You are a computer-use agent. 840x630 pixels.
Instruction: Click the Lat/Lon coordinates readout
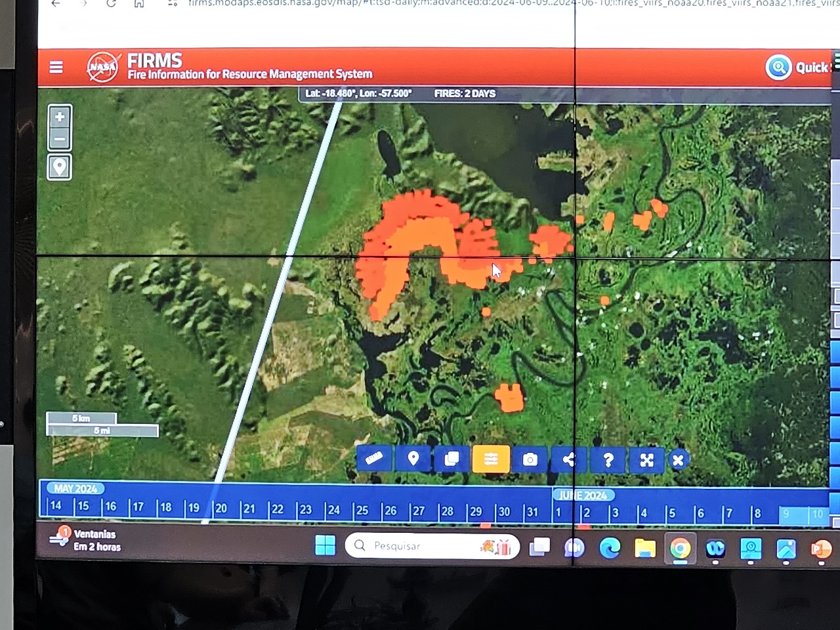coord(358,93)
